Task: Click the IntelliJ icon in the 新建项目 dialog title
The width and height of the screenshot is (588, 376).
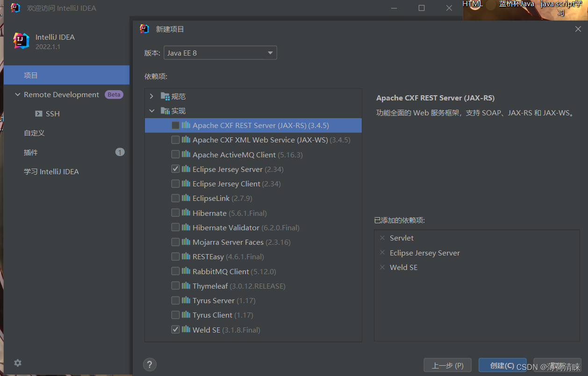Action: [x=144, y=29]
